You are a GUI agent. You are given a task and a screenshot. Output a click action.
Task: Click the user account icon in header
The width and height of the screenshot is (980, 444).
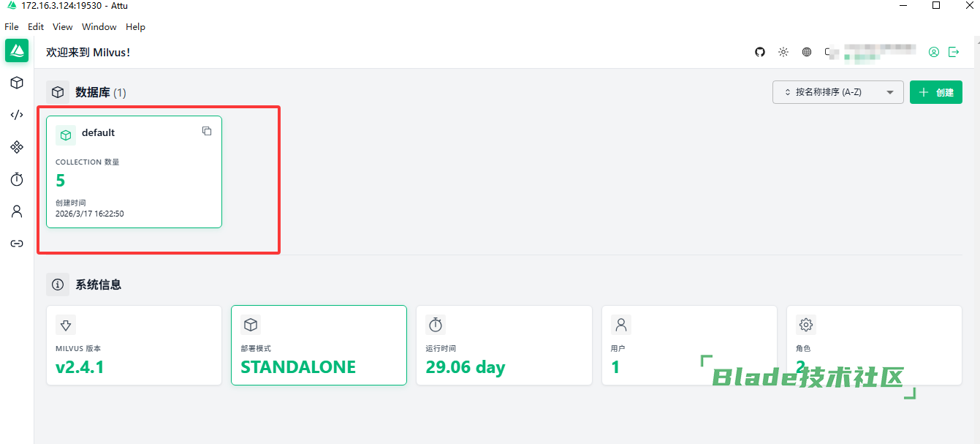(934, 52)
